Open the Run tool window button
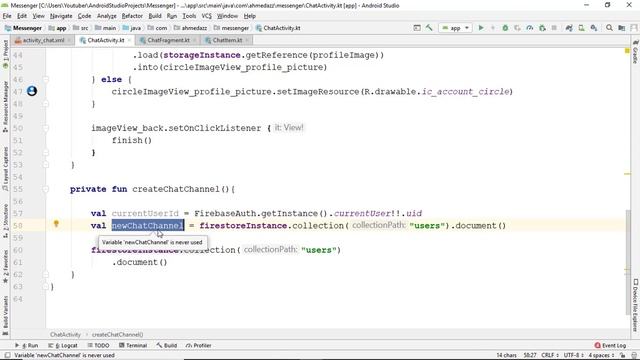 [x=27, y=345]
